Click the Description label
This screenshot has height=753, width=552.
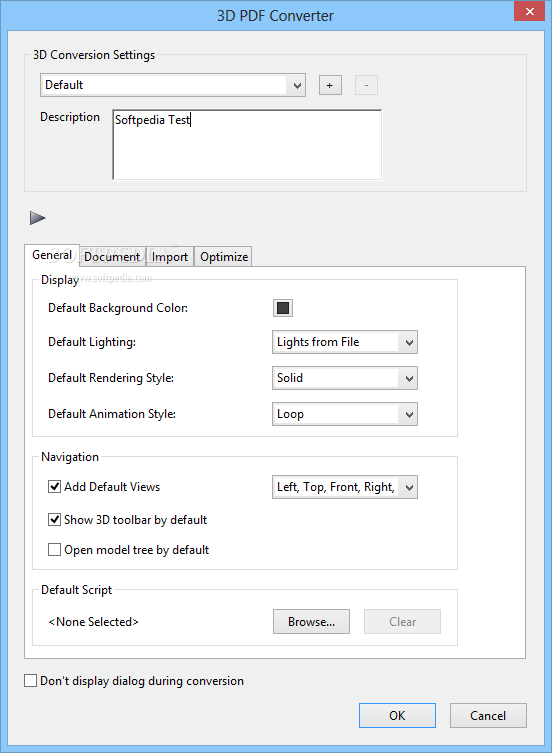click(x=70, y=117)
